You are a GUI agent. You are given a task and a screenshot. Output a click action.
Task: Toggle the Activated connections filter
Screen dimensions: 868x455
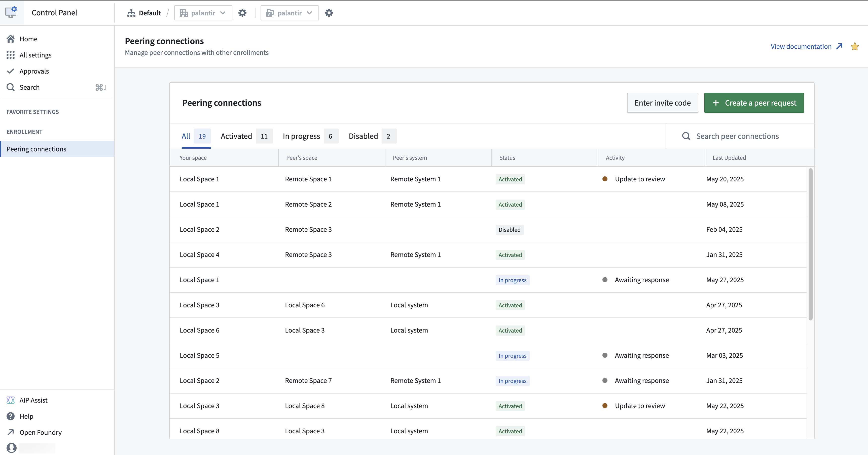point(236,136)
